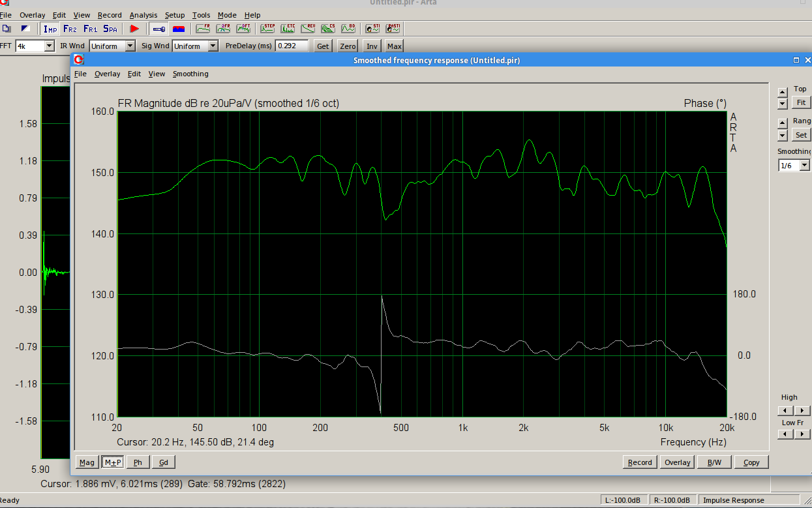Open the REV reverberation icon
Viewport: 812px width, 508px height.
click(x=308, y=29)
